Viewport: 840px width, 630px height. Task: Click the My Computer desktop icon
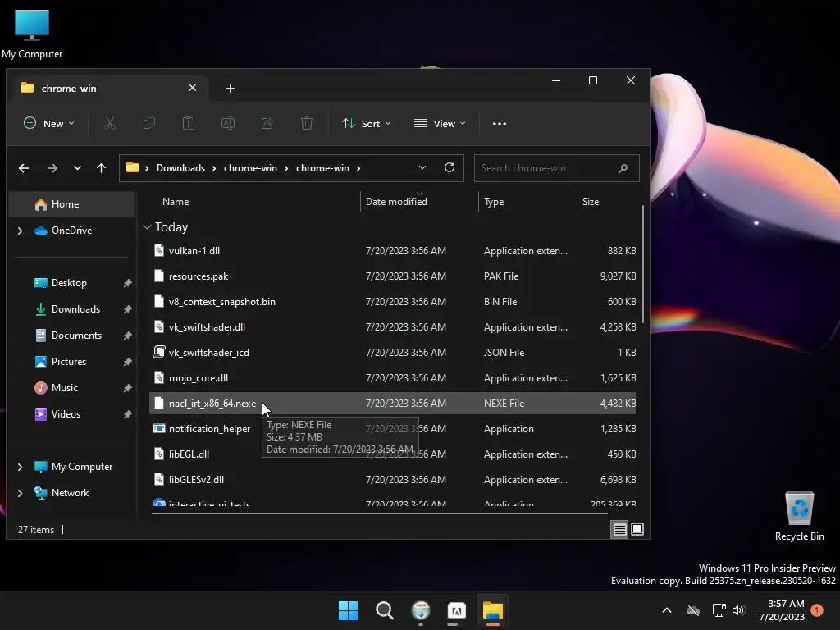[x=32, y=34]
